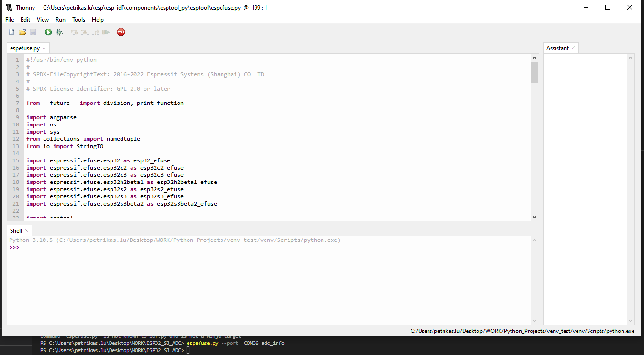The image size is (644, 355).
Task: Open the Tools menu
Action: 78,20
